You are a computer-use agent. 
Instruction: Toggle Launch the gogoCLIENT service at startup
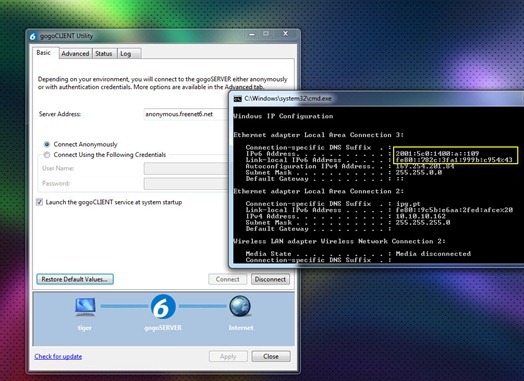pos(39,202)
